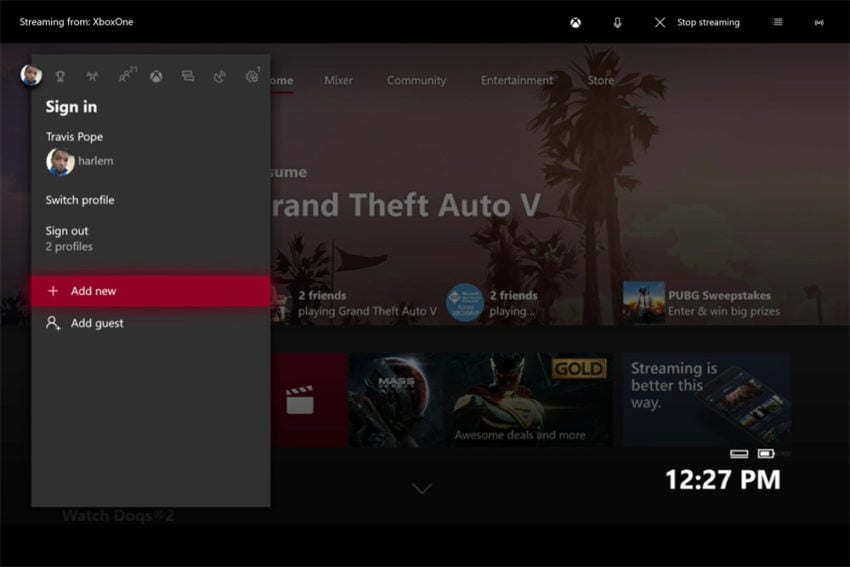
Task: Open the Mass Effect game tile
Action: (x=396, y=400)
